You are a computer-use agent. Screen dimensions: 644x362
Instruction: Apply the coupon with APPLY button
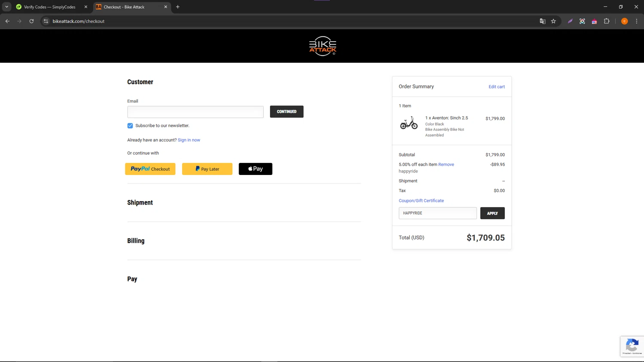point(492,213)
